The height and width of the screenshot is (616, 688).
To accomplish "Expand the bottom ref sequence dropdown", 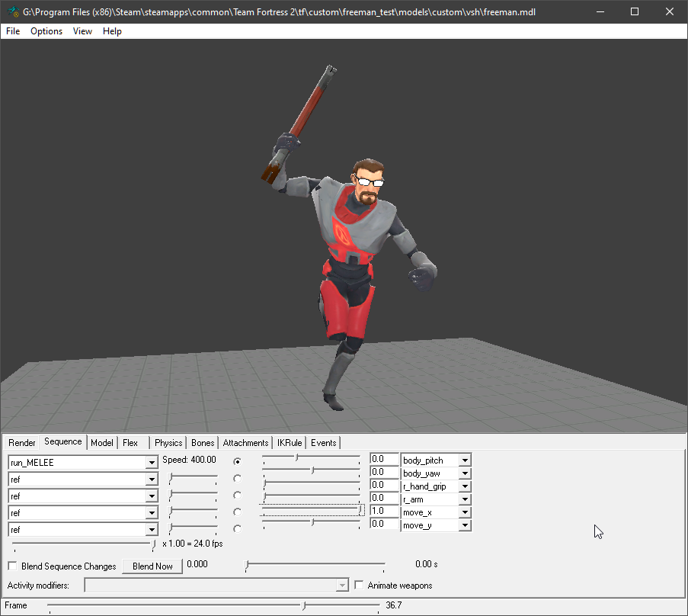I will [x=152, y=530].
